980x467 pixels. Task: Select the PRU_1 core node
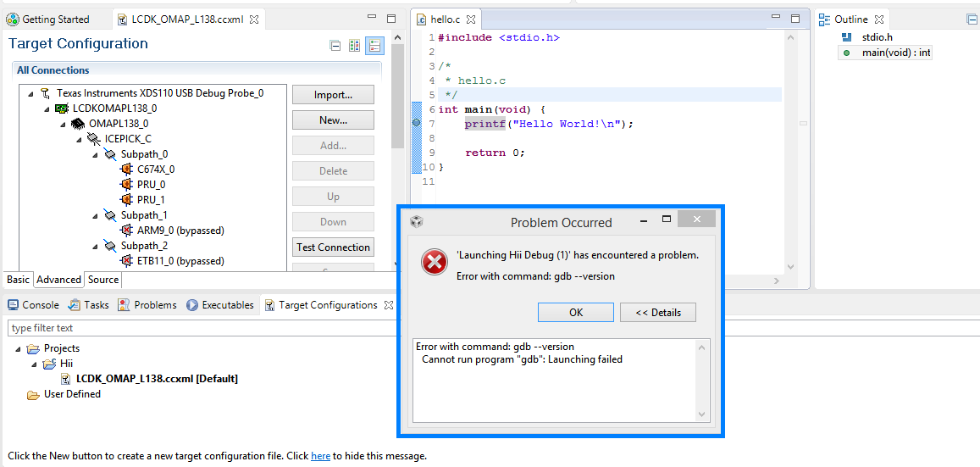(x=143, y=200)
